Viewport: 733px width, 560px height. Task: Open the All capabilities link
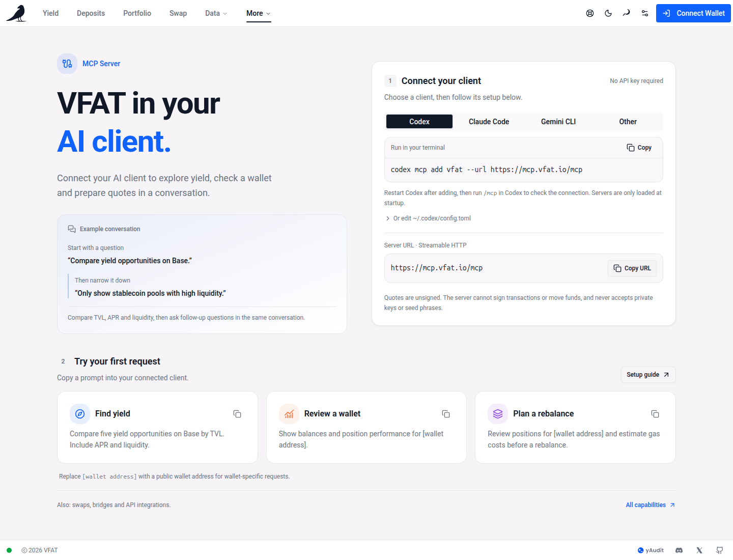pyautogui.click(x=651, y=505)
